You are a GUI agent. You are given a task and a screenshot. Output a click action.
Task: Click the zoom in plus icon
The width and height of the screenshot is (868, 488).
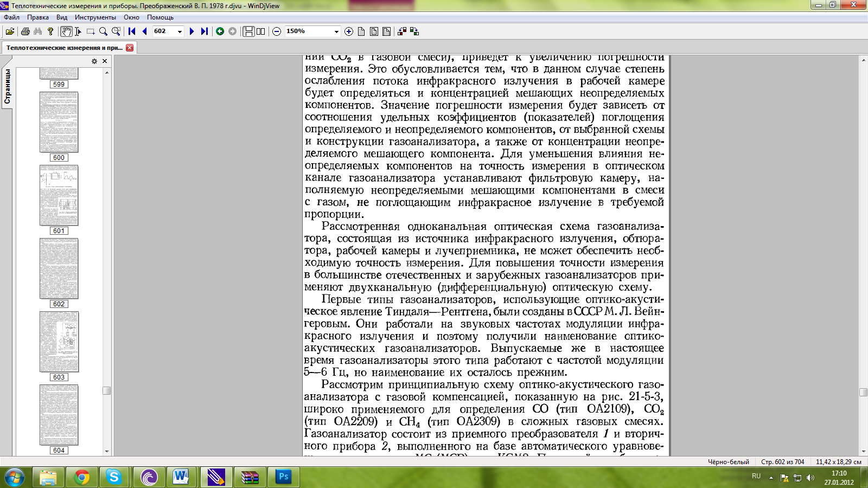(x=349, y=31)
